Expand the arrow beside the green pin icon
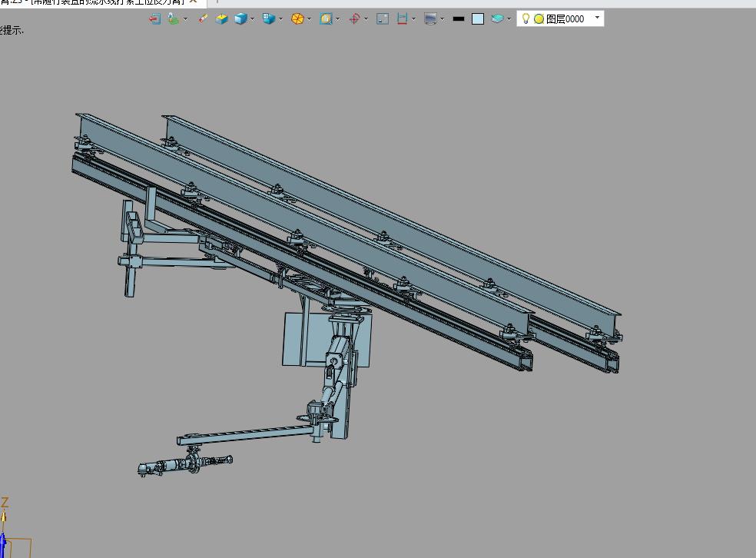The width and height of the screenshot is (756, 558). [185, 19]
